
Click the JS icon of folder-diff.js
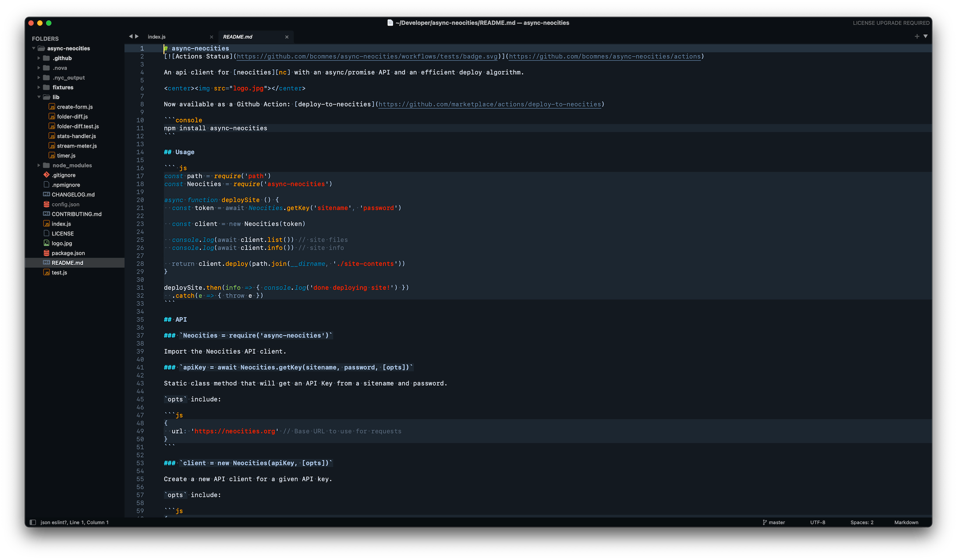(52, 117)
